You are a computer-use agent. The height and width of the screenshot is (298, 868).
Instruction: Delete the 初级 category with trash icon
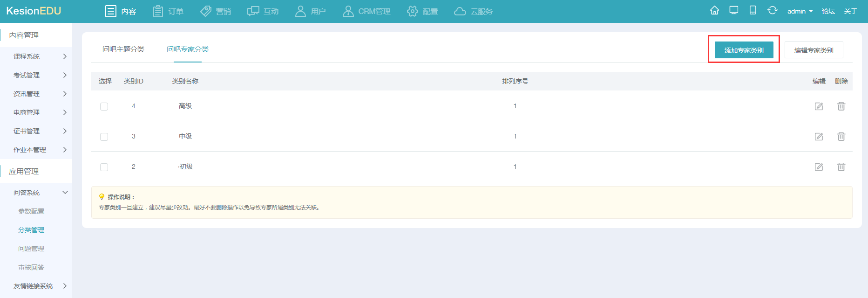coord(841,167)
